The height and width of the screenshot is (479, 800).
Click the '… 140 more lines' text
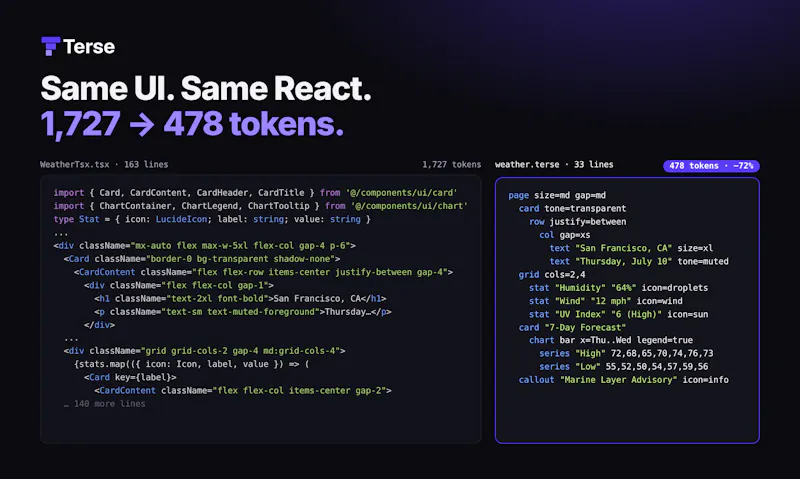coord(105,404)
